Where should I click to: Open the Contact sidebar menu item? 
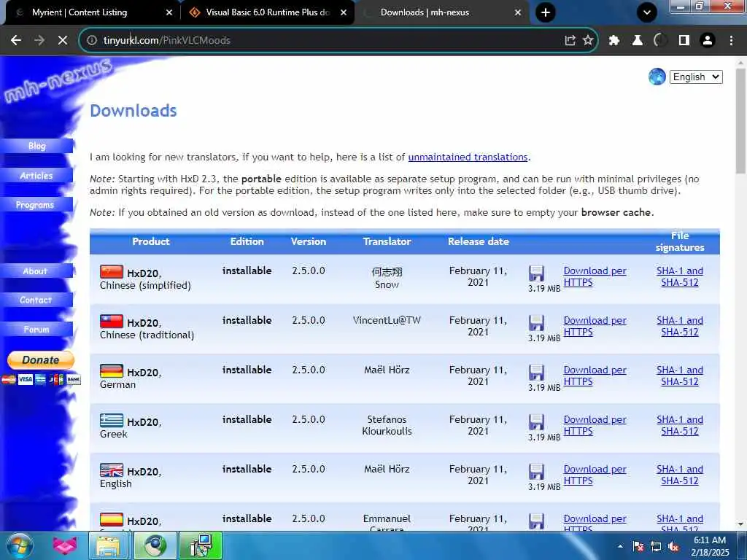(x=36, y=300)
